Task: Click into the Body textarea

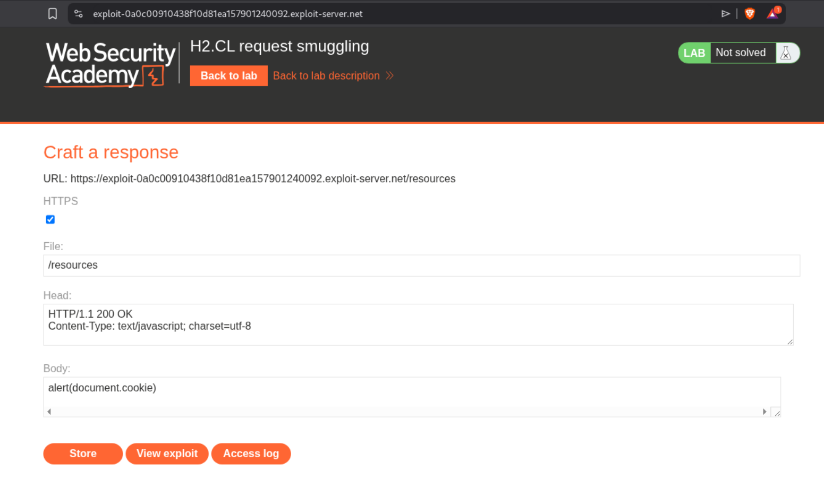Action: tap(412, 391)
